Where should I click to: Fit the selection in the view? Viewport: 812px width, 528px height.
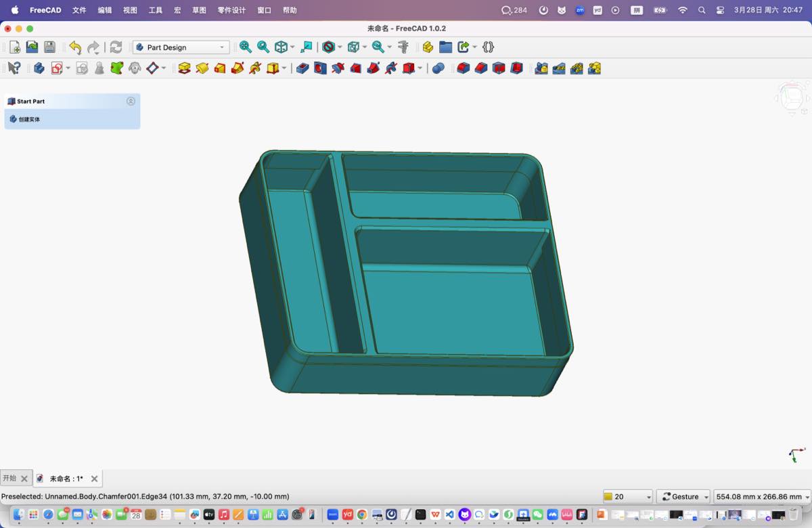pos(263,47)
